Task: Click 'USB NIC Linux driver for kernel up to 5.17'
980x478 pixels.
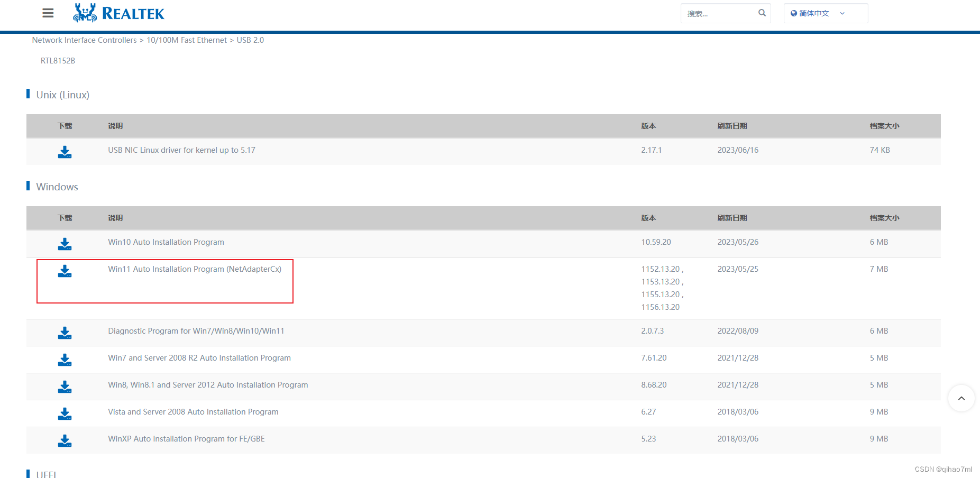Action: [181, 150]
